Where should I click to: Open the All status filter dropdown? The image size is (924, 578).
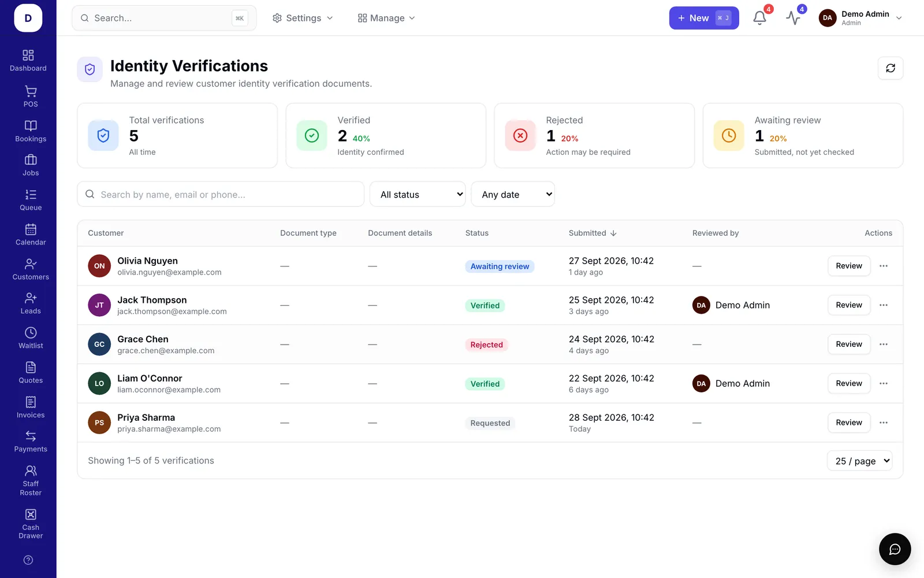418,194
